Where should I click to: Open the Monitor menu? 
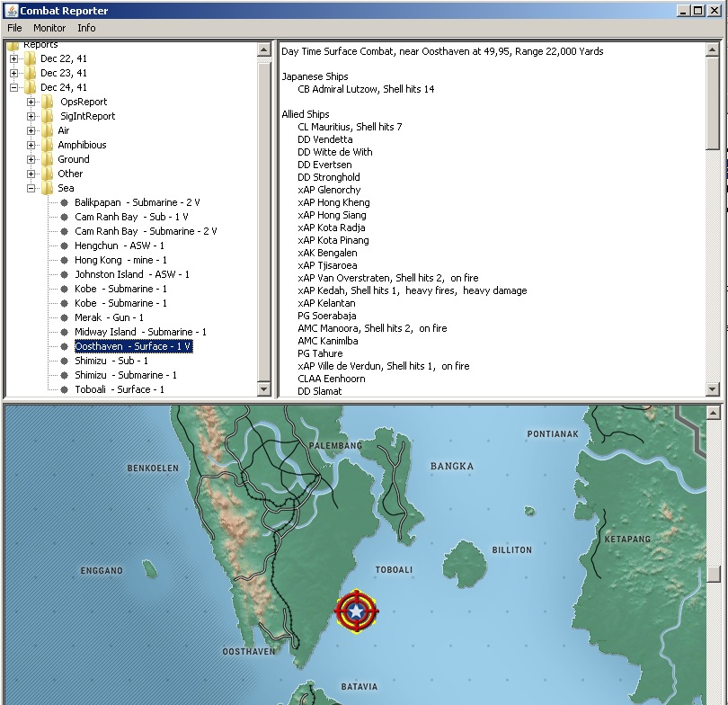click(49, 28)
